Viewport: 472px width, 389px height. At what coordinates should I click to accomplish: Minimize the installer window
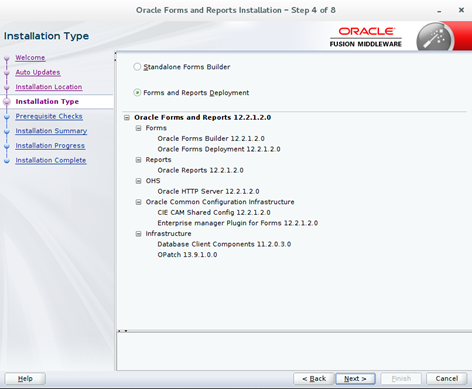[439, 11]
